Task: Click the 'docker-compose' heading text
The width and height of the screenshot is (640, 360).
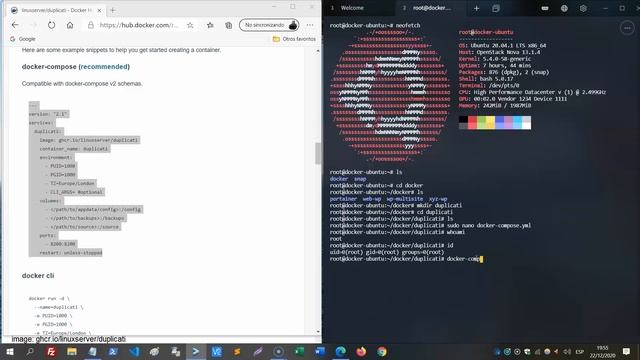Action: click(x=49, y=67)
